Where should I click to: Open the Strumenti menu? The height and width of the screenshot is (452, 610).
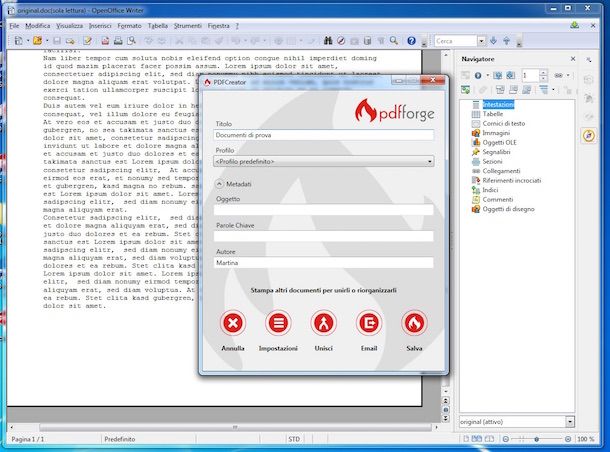coord(188,26)
